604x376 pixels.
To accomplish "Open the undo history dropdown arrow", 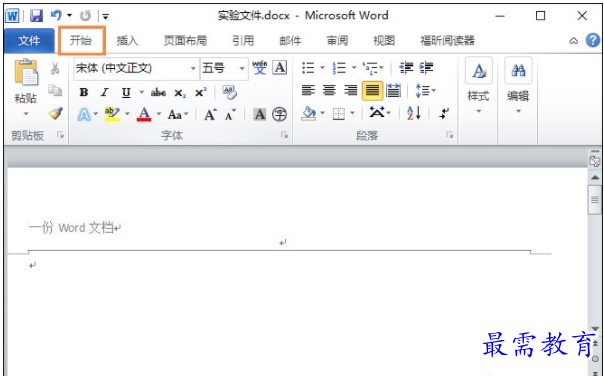I will (x=69, y=16).
